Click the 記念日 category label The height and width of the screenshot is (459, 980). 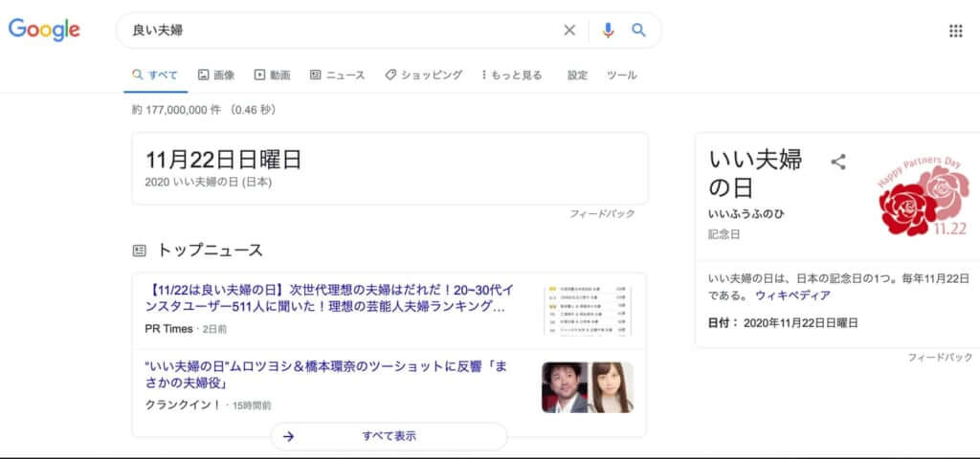[724, 235]
